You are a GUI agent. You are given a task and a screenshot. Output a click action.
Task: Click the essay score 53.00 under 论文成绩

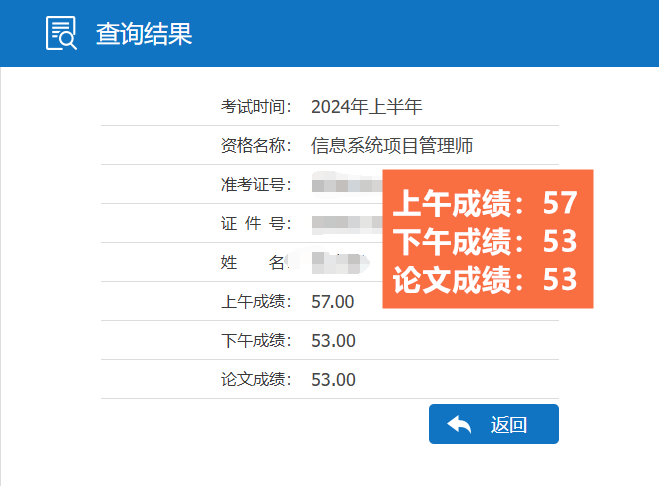coord(333,380)
